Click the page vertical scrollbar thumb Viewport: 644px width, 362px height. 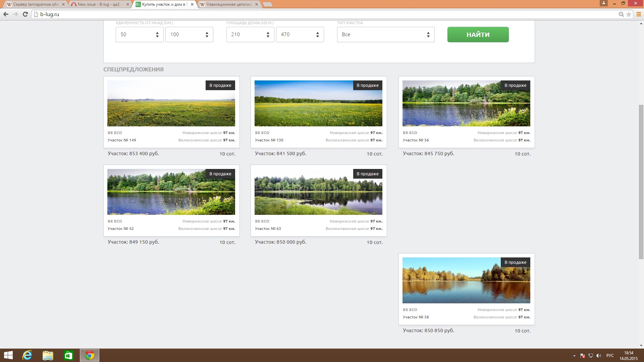tap(641, 181)
